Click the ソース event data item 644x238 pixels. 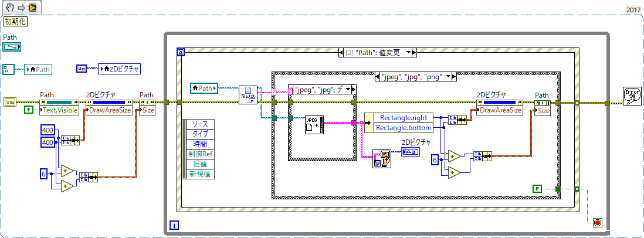201,124
